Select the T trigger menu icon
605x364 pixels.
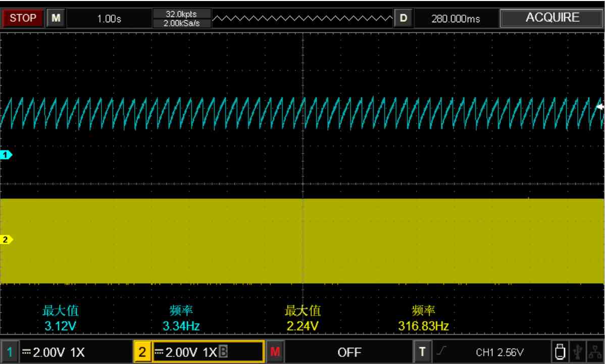422,352
